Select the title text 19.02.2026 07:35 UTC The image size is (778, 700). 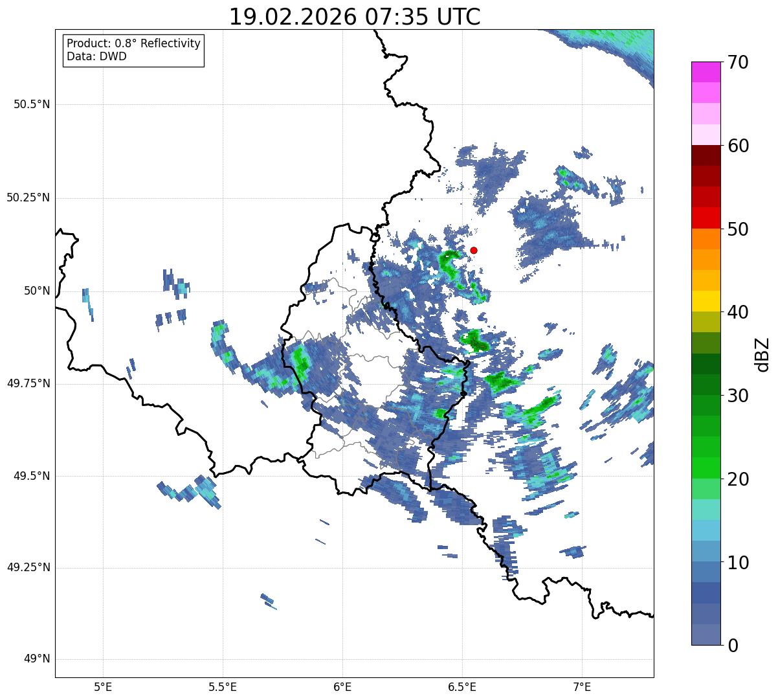355,17
